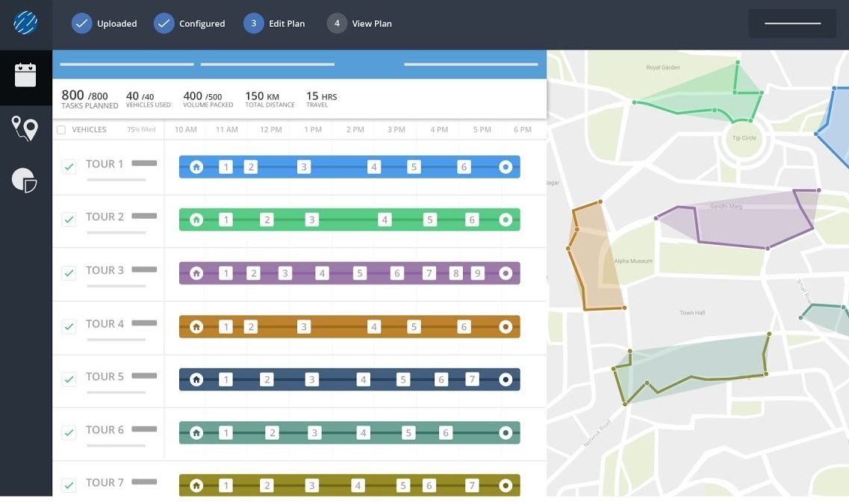Click the terminal circle icon on Tour 5
The height and width of the screenshot is (504, 849).
(504, 379)
